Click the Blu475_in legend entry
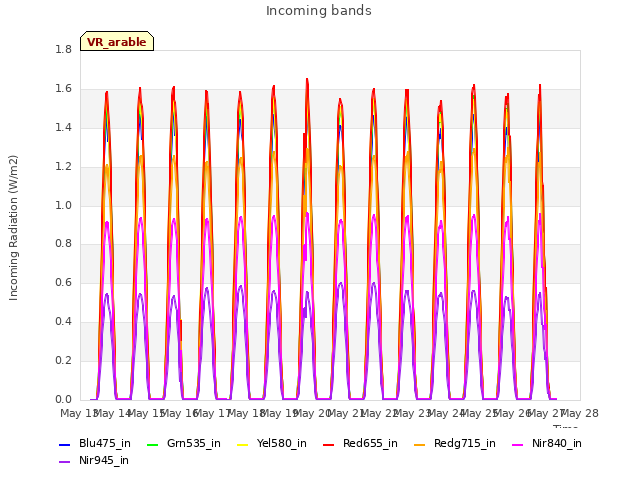Screen dimensions: 640x480 [95, 443]
